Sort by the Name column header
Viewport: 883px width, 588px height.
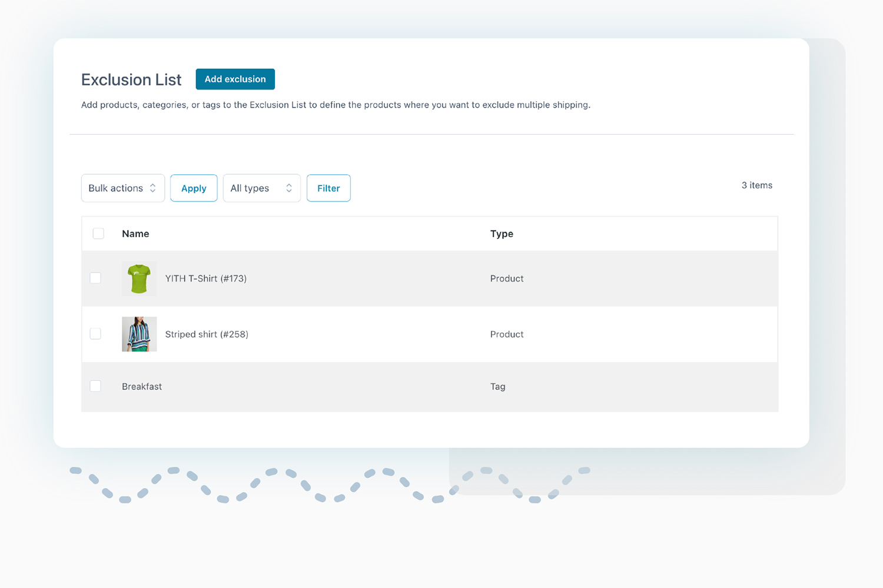[x=135, y=234]
